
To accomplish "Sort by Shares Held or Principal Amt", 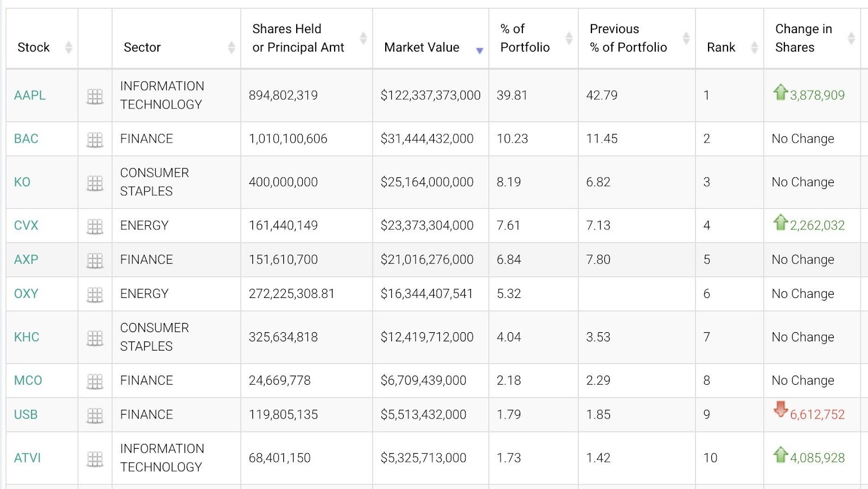I will click(x=363, y=38).
